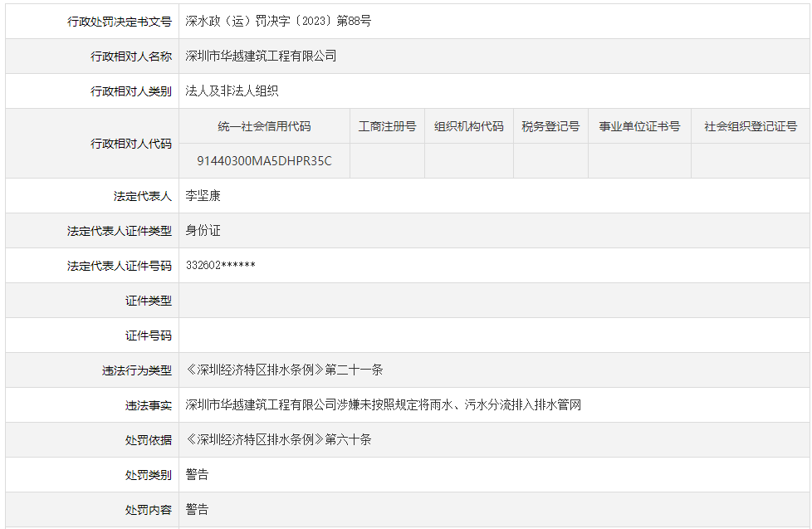Click the company name 深圳市华越建筑工程有限公司 in the name row
The height and width of the screenshot is (529, 812).
pos(261,56)
